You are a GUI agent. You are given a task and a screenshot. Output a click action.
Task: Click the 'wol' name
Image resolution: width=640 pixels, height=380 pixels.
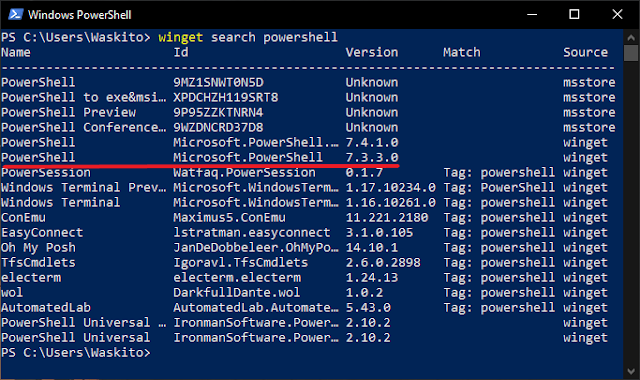pyautogui.click(x=12, y=293)
